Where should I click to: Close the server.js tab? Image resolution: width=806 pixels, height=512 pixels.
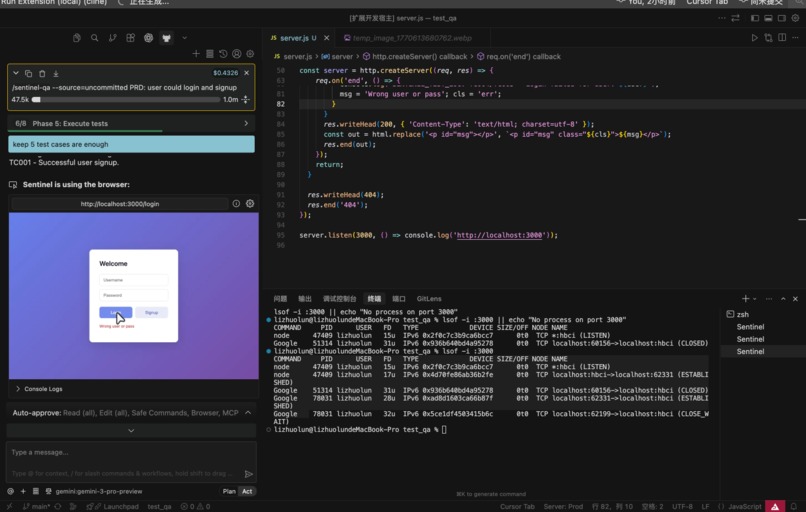pyautogui.click(x=326, y=38)
